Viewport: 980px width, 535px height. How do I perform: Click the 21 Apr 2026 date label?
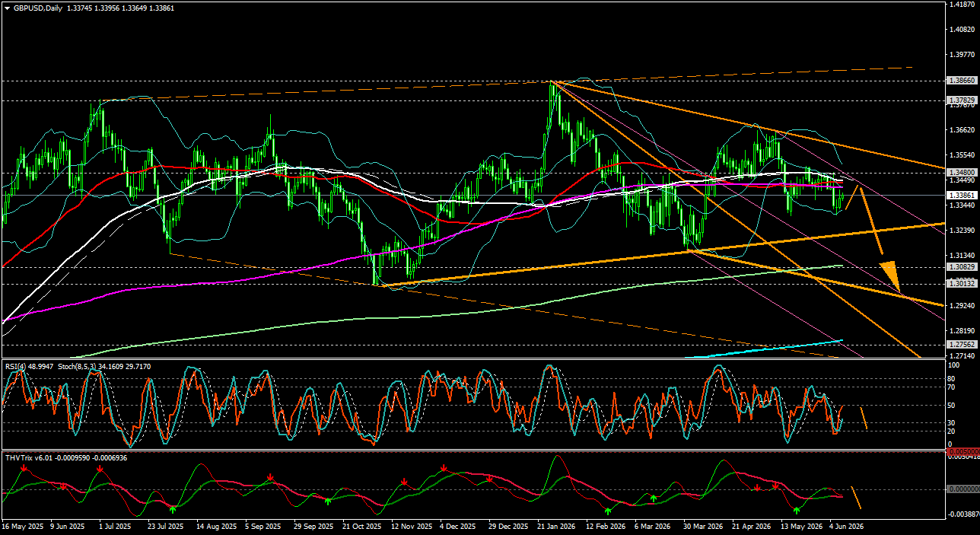pyautogui.click(x=752, y=526)
